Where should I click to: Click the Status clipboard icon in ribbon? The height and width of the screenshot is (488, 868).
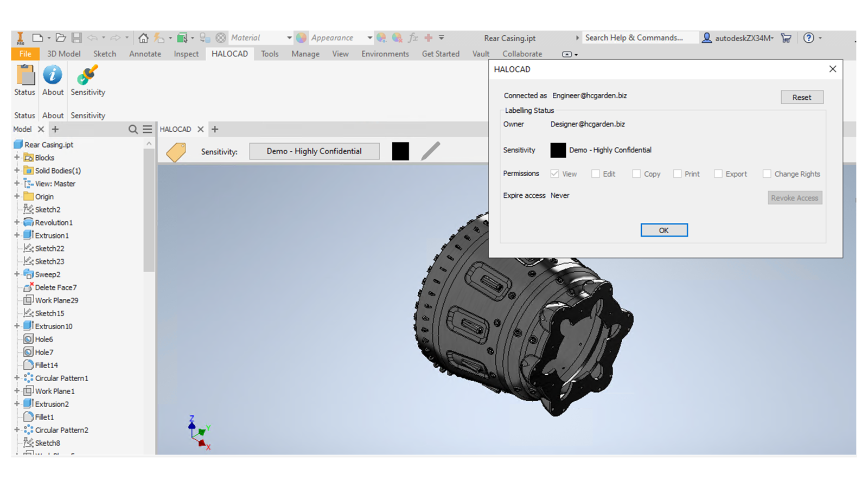click(x=25, y=75)
